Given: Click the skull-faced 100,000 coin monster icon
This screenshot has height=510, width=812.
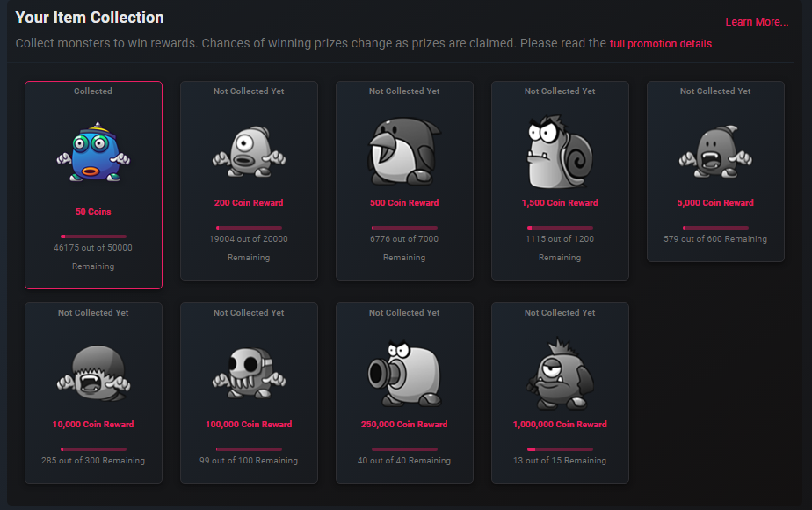Looking at the screenshot, I should 249,373.
